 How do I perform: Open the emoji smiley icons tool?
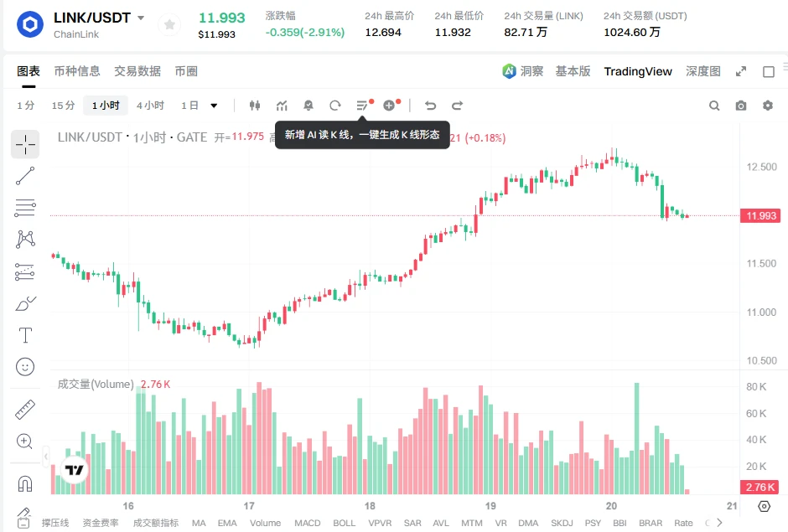25,367
